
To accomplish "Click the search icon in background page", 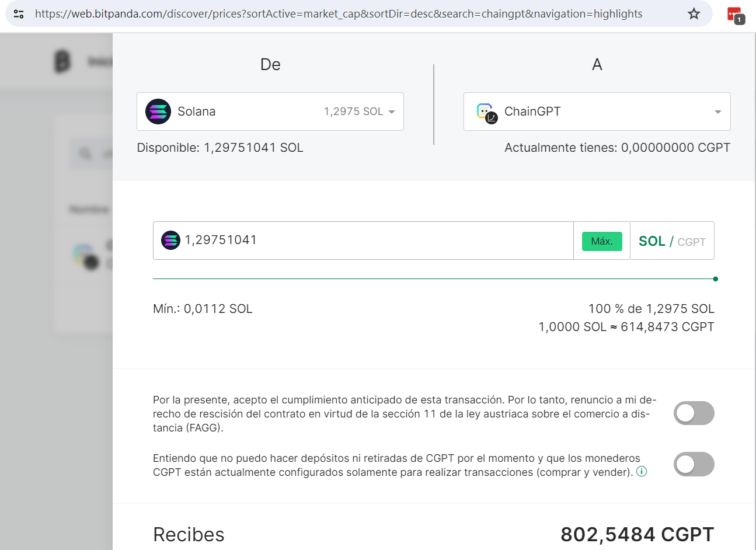I will pos(85,154).
